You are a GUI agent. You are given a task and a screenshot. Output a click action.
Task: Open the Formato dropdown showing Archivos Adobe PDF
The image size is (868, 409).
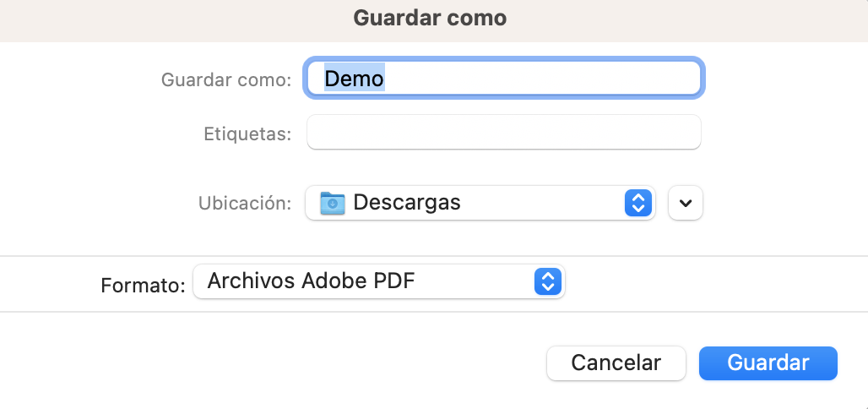pos(378,281)
